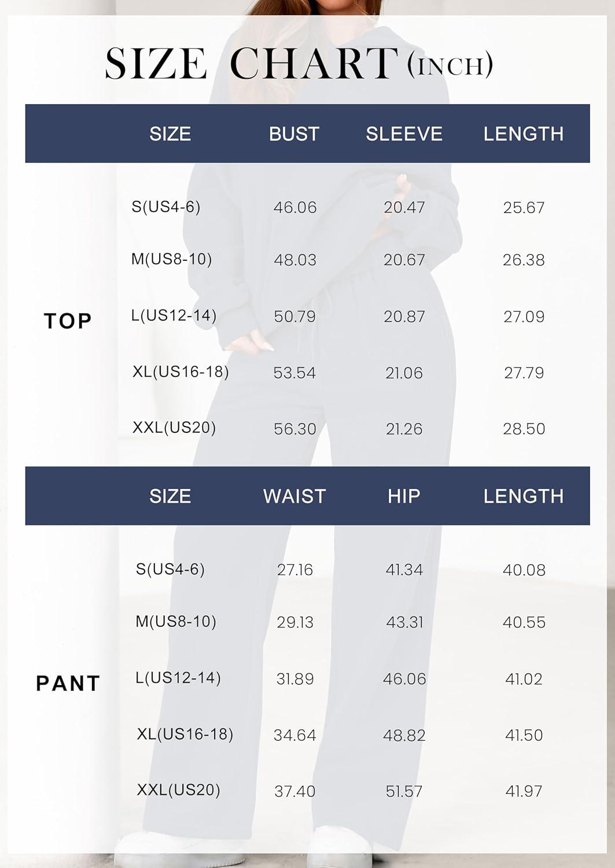
Task: Click top length value 28.50
Action: pyautogui.click(x=524, y=429)
